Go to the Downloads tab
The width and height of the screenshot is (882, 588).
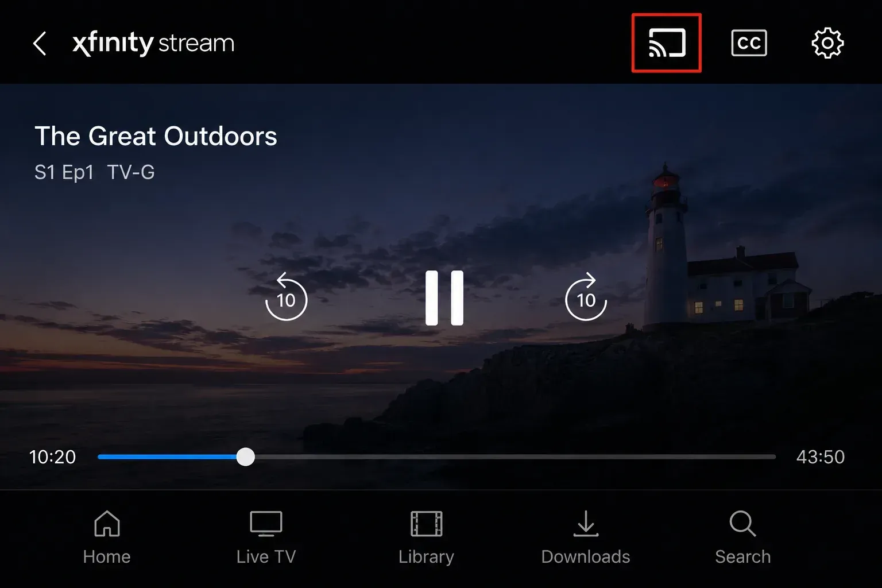(586, 537)
